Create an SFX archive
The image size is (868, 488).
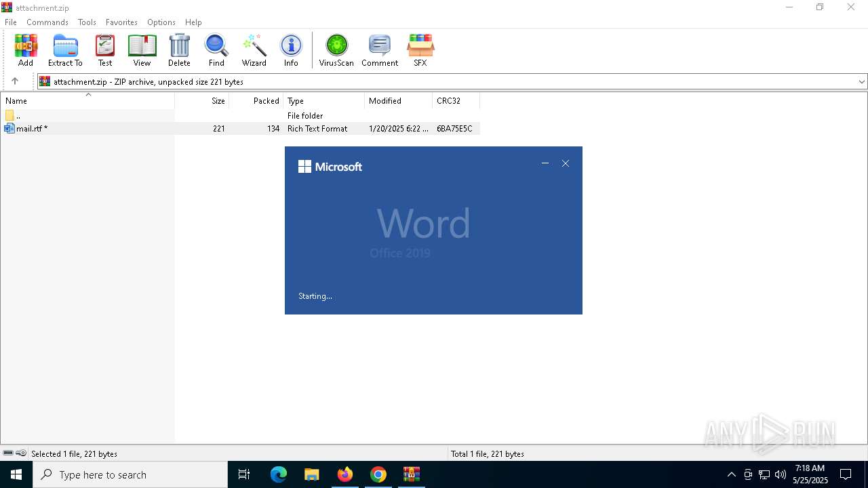(x=420, y=50)
